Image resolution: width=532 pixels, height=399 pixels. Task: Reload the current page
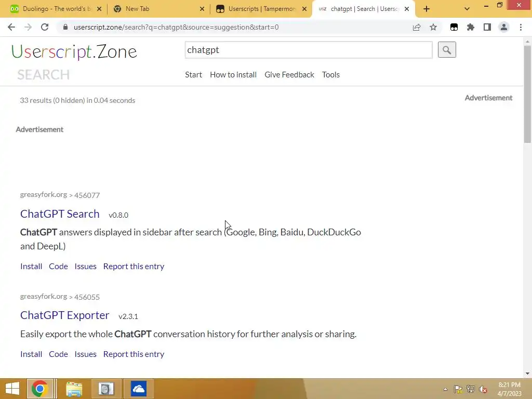click(45, 27)
